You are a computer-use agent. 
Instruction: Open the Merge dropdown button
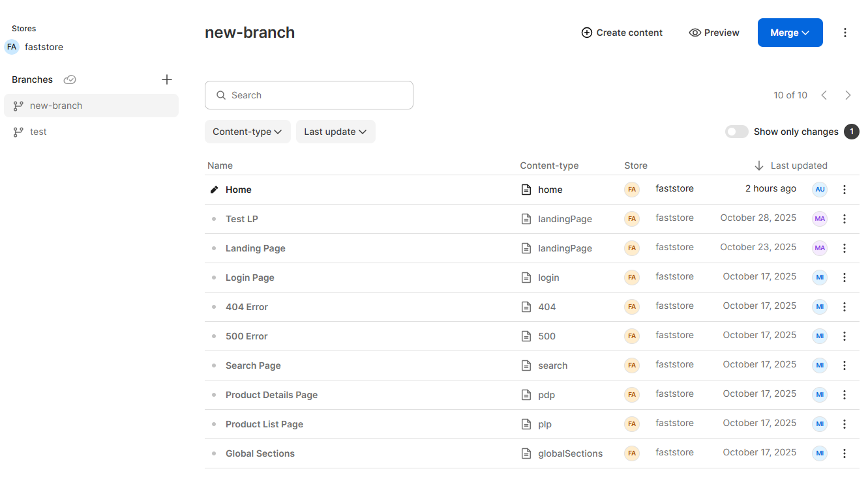(x=790, y=33)
